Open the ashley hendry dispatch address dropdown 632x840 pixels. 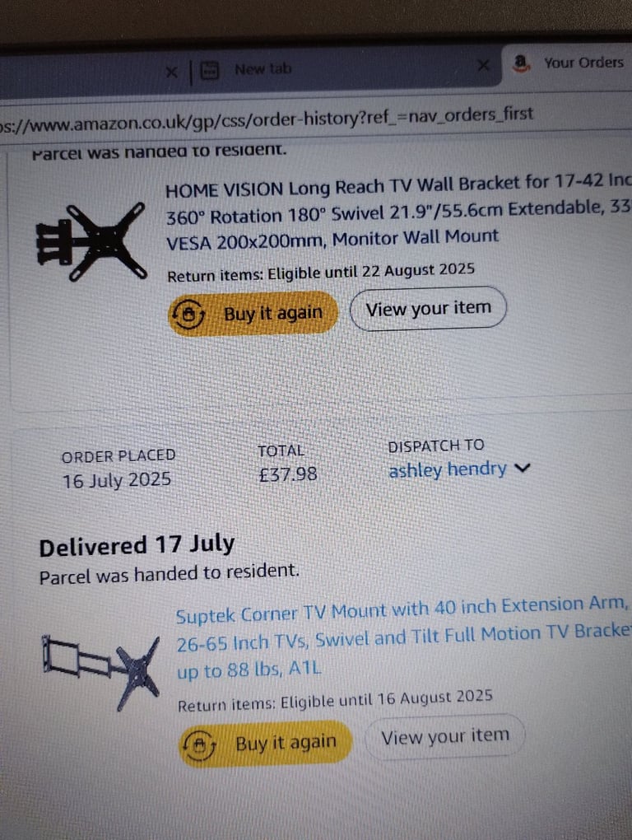coord(458,469)
